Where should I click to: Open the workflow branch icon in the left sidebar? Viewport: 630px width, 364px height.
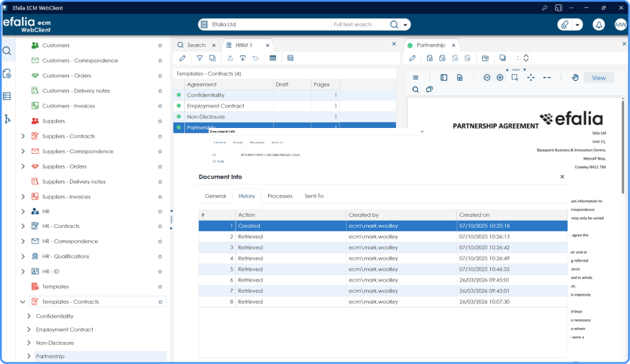(7, 119)
